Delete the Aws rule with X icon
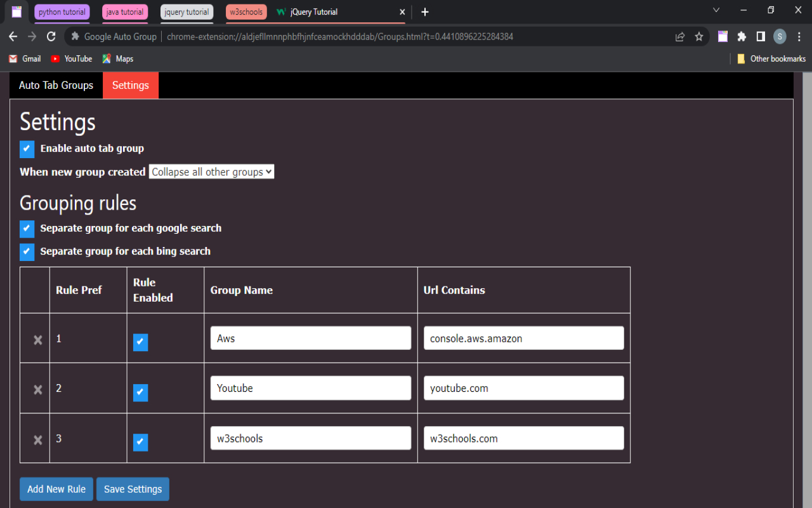 37,340
